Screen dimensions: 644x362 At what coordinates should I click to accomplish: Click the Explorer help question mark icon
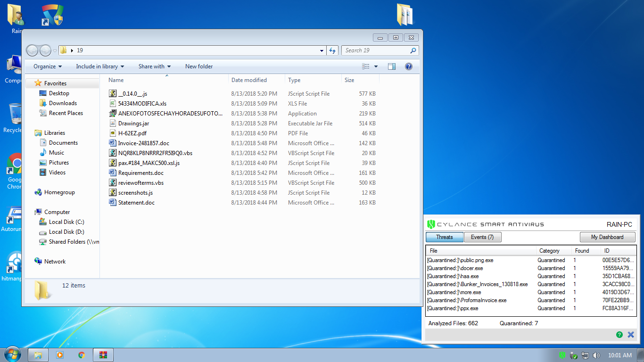(409, 66)
